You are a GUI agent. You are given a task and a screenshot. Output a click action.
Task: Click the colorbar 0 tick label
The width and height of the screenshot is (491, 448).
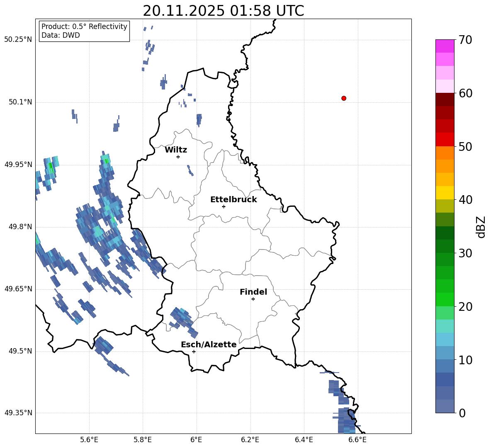click(462, 413)
